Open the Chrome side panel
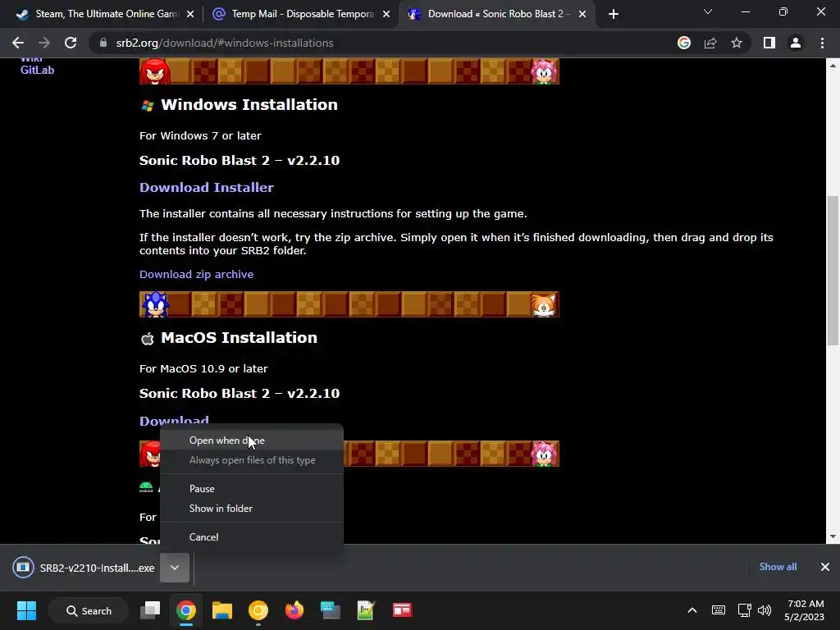This screenshot has width=840, height=630. coord(769,43)
